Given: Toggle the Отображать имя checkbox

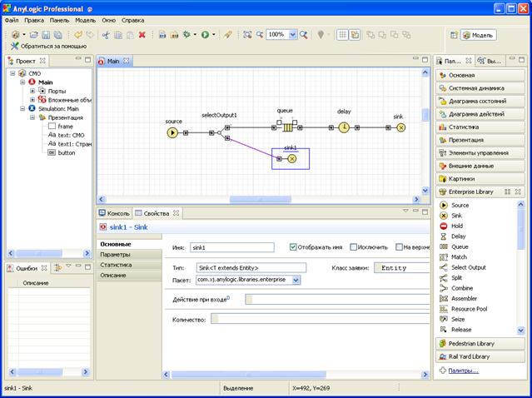Looking at the screenshot, I should 293,247.
